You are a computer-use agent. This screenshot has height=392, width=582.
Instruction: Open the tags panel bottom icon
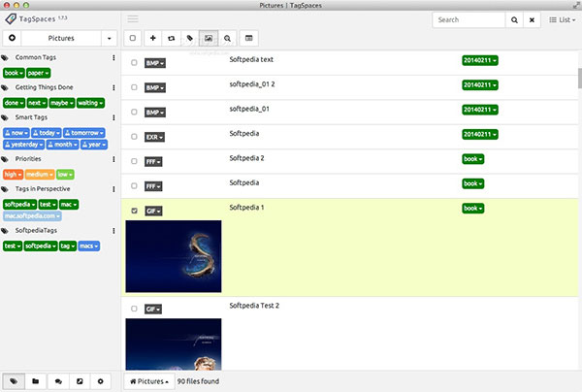14,381
